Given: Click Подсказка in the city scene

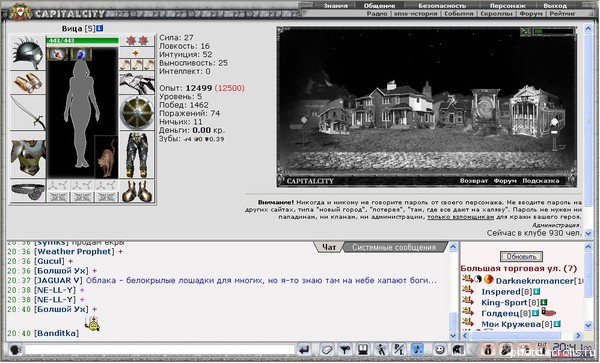Looking at the screenshot, I should click(x=540, y=181).
